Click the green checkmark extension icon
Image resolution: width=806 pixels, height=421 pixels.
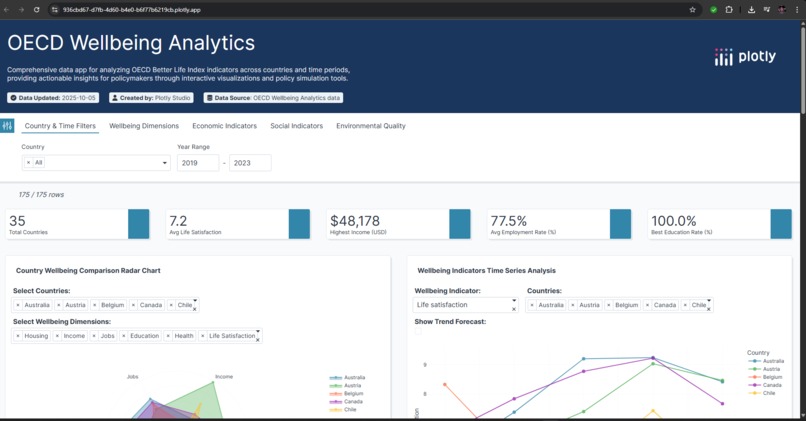pos(713,10)
